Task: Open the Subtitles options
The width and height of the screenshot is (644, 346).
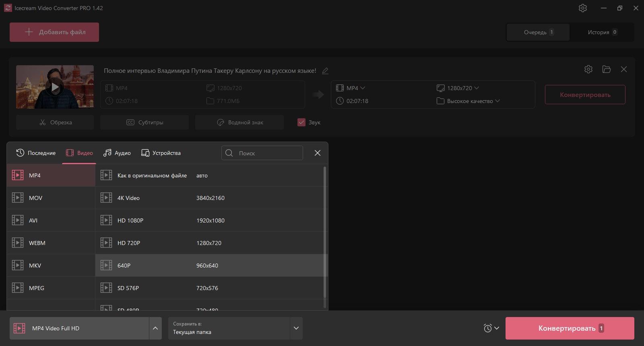Action: coord(144,122)
